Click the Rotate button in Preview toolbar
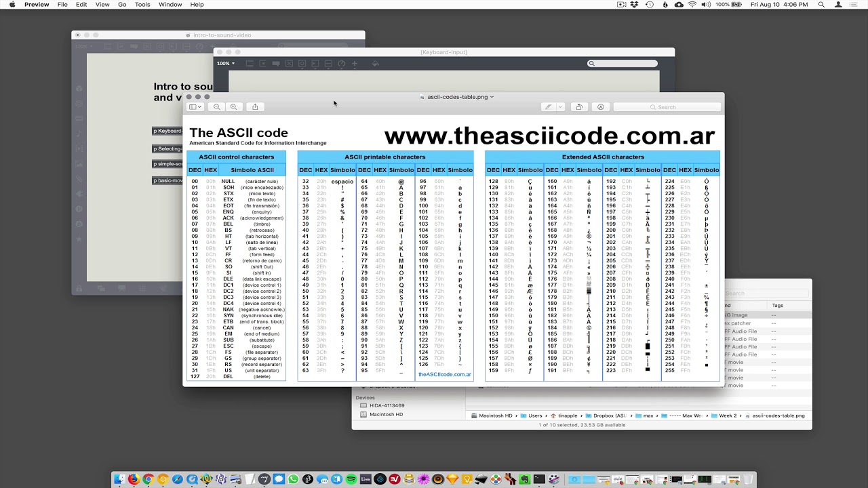Screen dimensions: 868x488 click(579, 107)
